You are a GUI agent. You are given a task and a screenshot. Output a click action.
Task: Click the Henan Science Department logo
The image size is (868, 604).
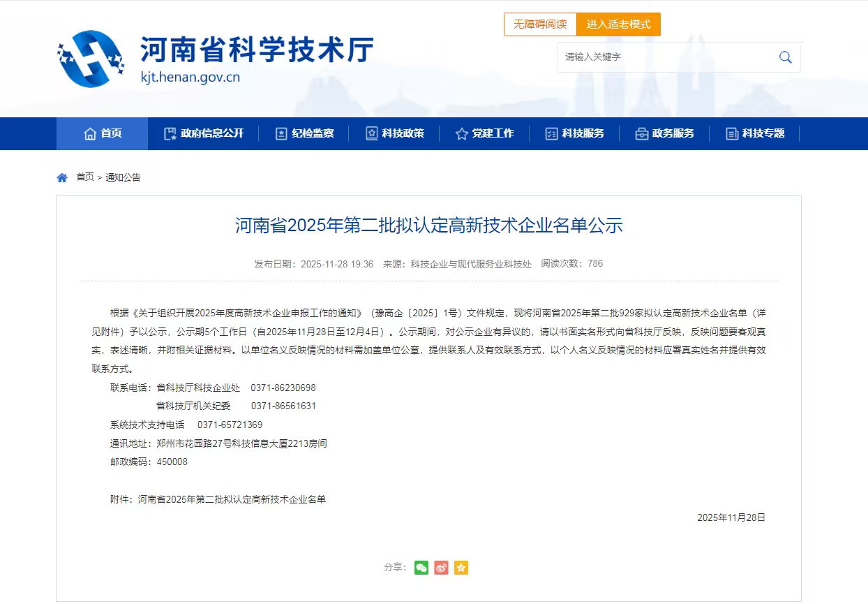click(x=91, y=59)
